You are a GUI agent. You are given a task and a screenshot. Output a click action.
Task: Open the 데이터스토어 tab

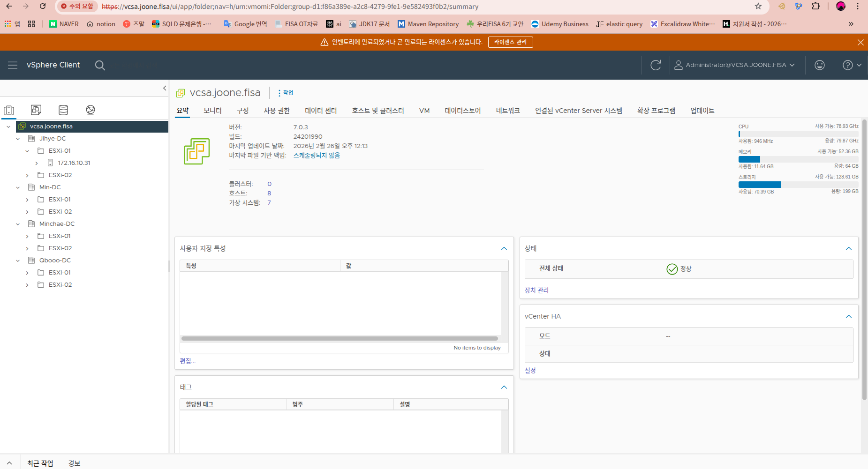[463, 111]
